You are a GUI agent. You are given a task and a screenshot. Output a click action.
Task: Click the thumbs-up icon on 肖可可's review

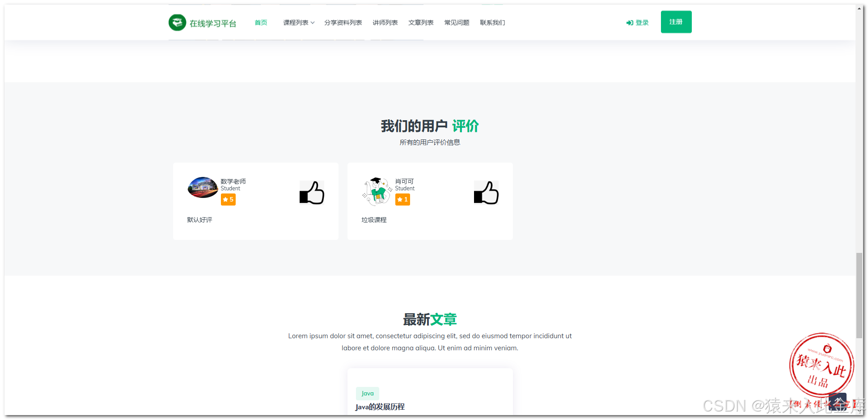(x=486, y=193)
